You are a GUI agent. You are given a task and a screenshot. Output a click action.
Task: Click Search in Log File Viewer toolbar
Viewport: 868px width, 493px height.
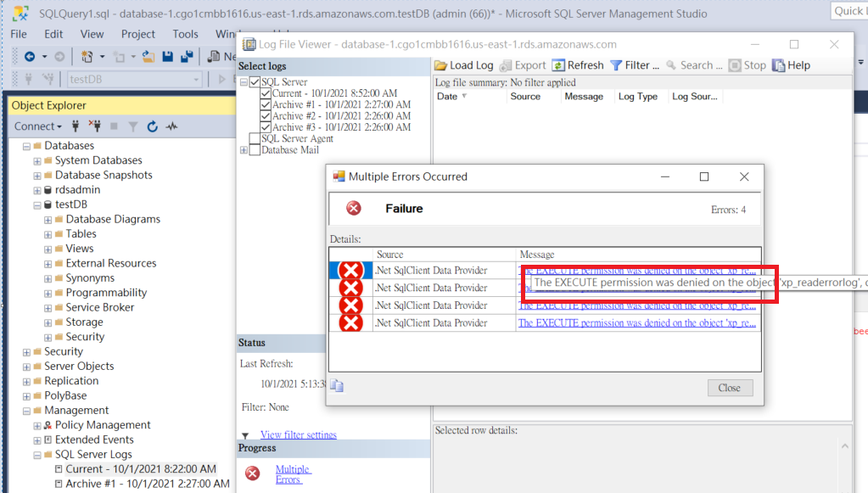pyautogui.click(x=694, y=65)
